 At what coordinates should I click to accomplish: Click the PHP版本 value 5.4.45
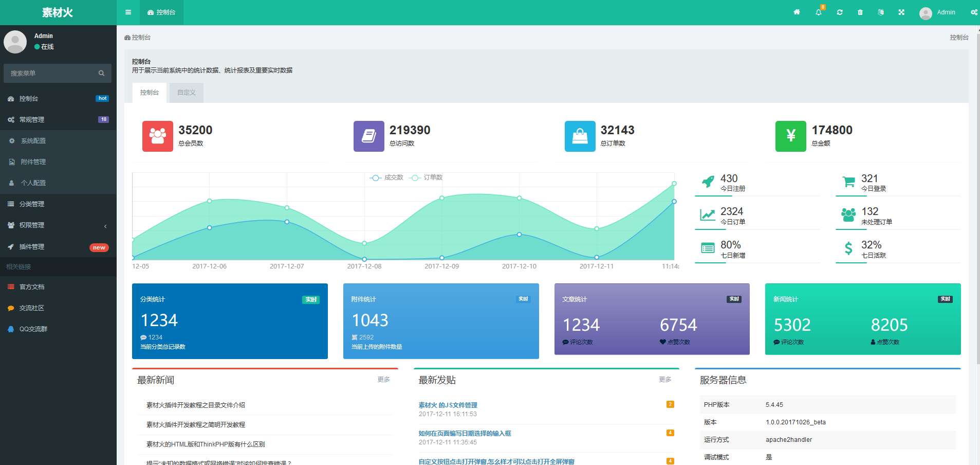[774, 405]
